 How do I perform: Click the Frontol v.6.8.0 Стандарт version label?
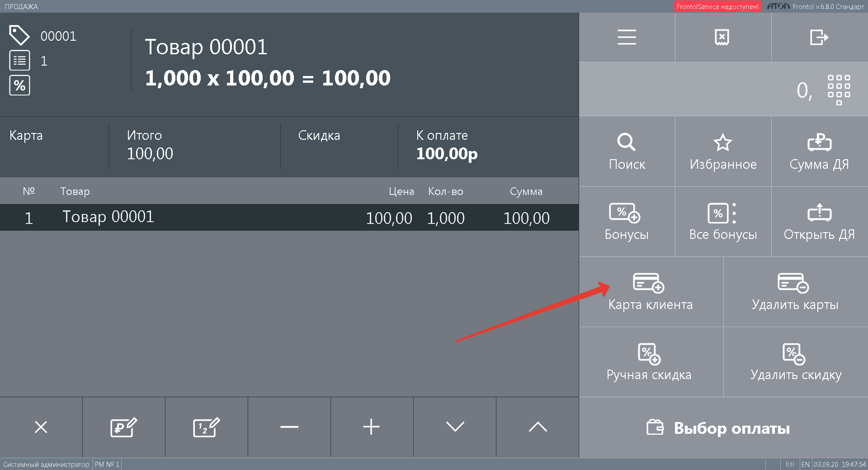click(x=828, y=6)
